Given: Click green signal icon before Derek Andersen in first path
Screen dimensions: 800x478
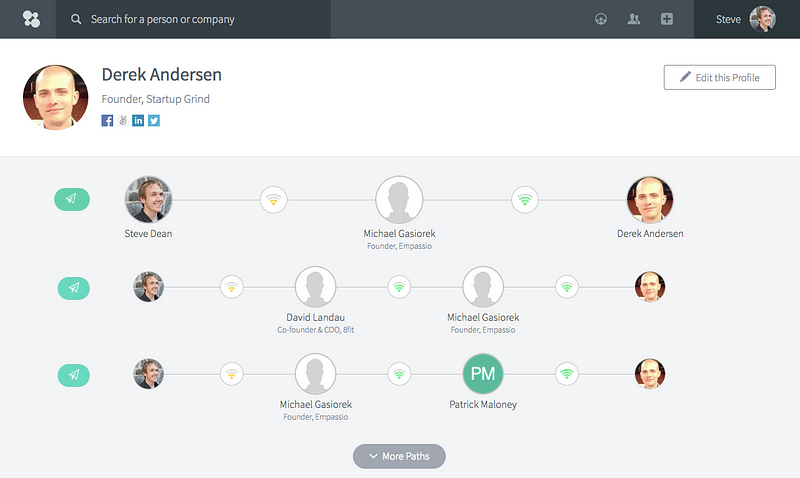Looking at the screenshot, I should [525, 199].
